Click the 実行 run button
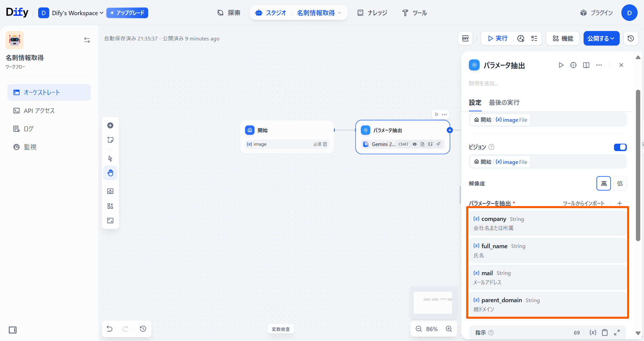Viewport: 644px width, 341px height. tap(498, 38)
